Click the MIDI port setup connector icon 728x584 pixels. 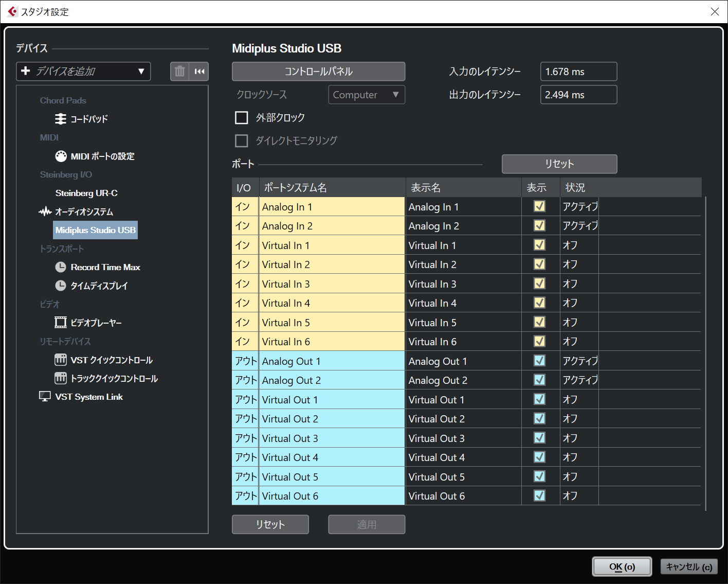pyautogui.click(x=61, y=156)
